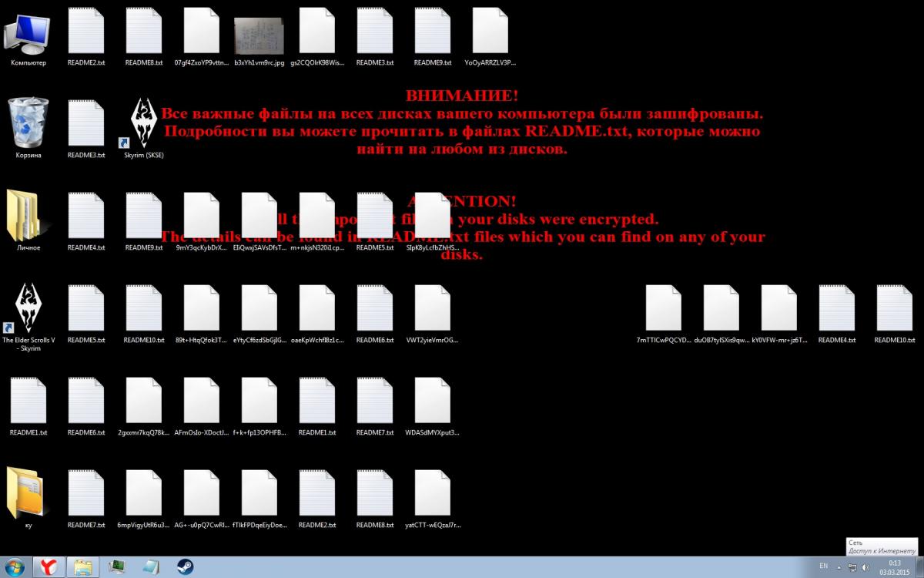
Task: Select README2.txt next to the Компьютер icon
Action: (85, 38)
